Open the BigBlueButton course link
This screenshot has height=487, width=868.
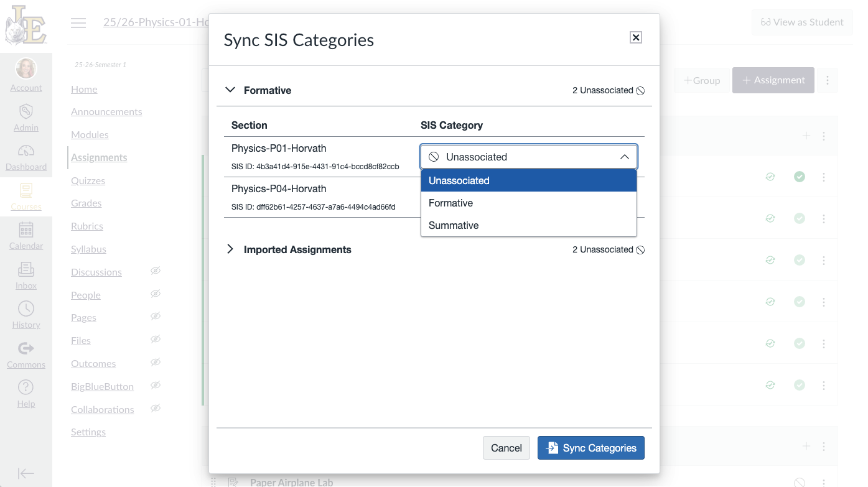[x=102, y=387]
